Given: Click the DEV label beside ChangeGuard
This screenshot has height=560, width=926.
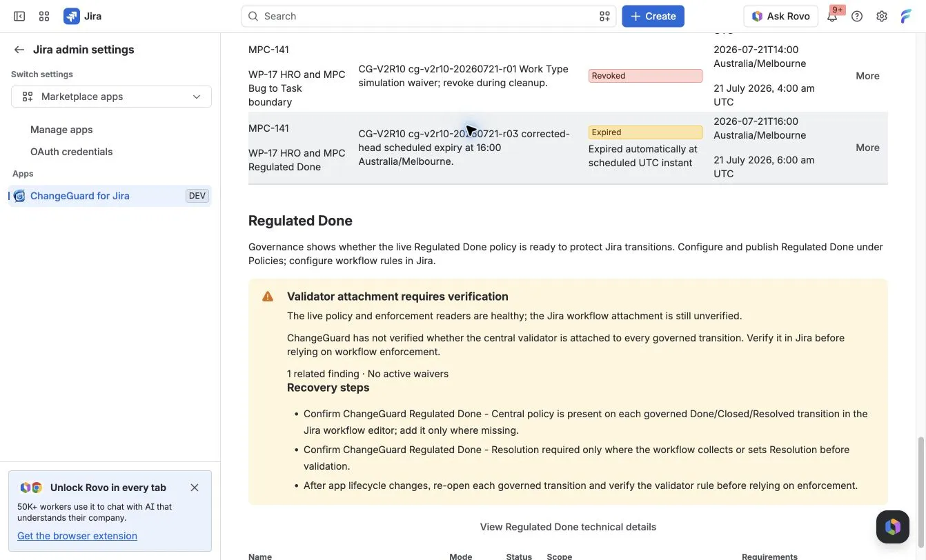Looking at the screenshot, I should [197, 196].
